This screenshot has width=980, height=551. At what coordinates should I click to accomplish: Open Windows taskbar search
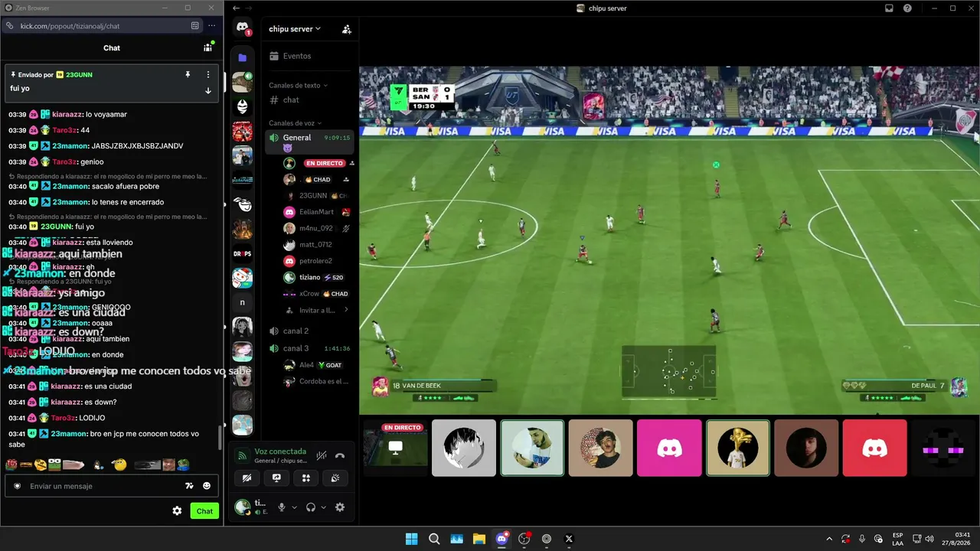click(434, 539)
